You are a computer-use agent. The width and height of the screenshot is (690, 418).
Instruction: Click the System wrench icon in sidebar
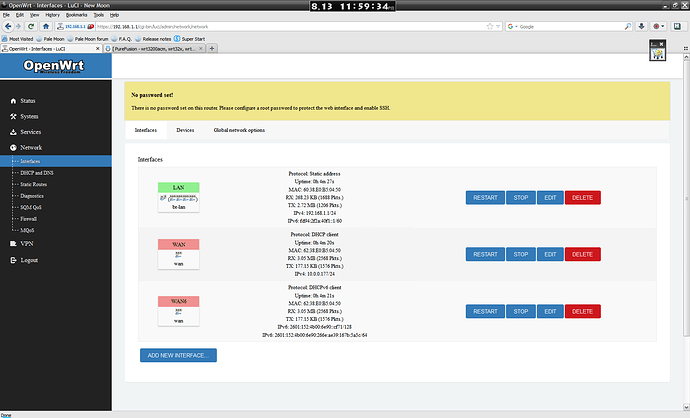pyautogui.click(x=13, y=117)
